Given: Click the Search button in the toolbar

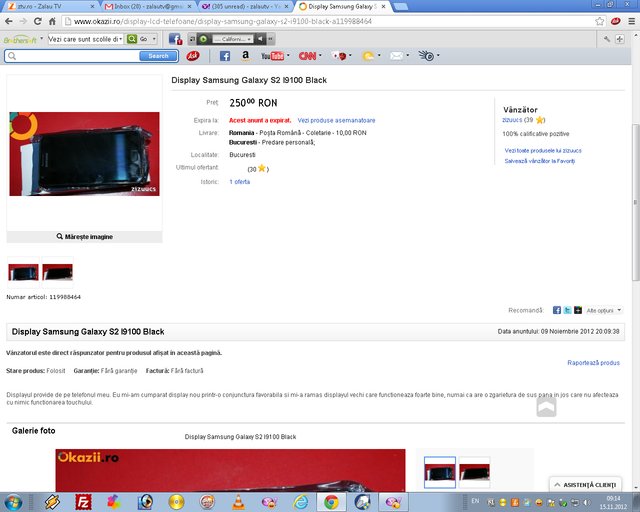Looking at the screenshot, I should coord(158,56).
